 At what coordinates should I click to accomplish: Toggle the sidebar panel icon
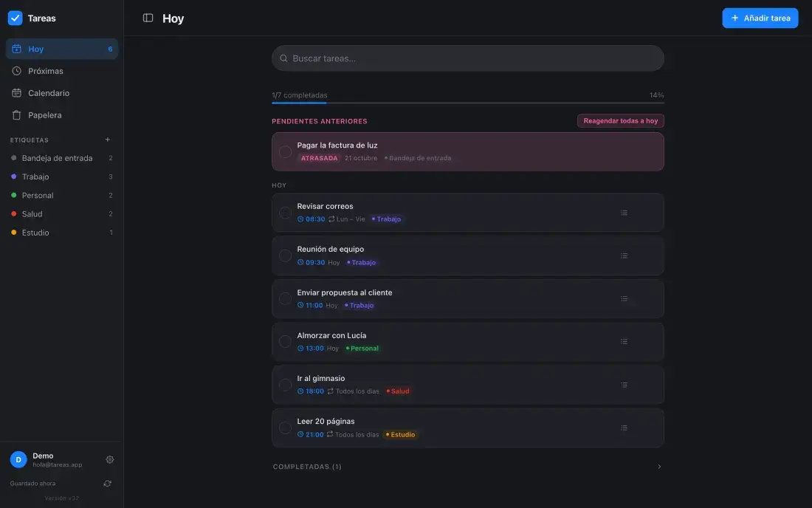[x=148, y=18]
